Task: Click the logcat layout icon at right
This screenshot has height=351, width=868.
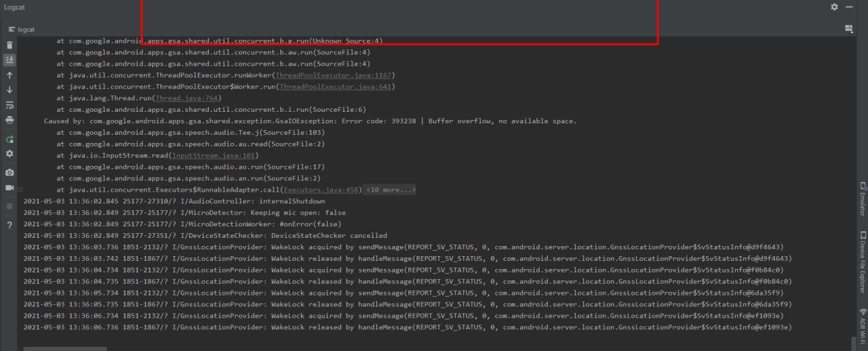Action: 848,29
